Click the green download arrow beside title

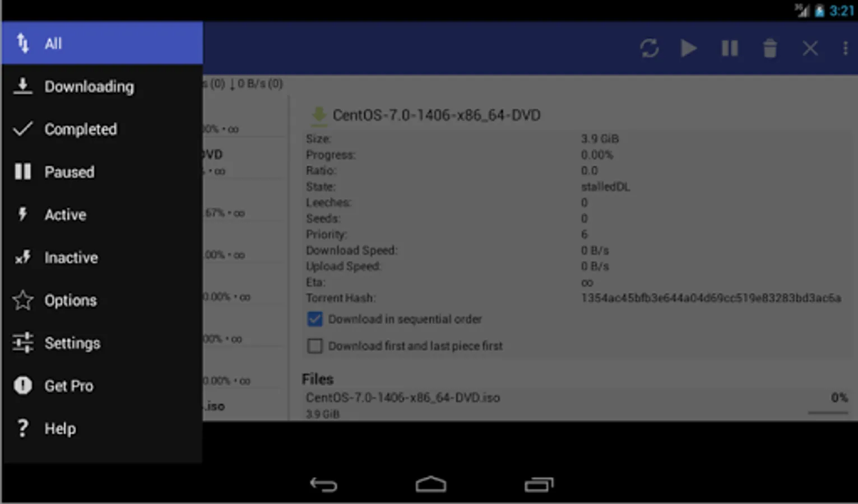pos(319,115)
